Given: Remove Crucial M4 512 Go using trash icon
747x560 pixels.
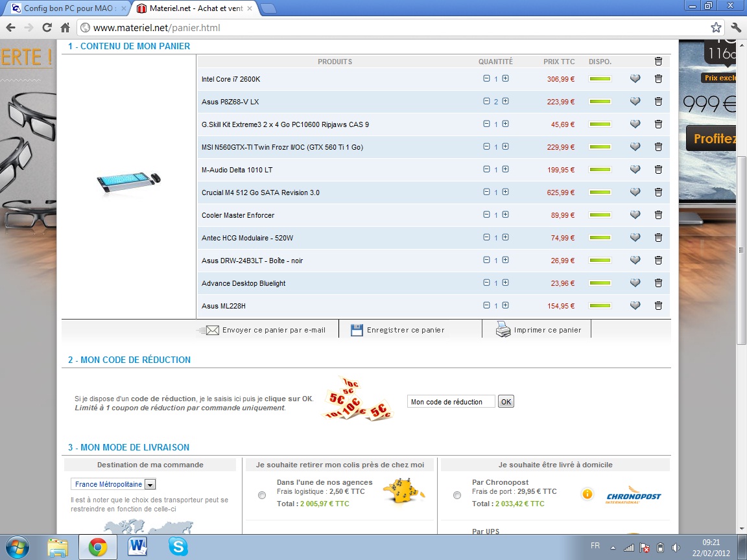Looking at the screenshot, I should (658, 192).
